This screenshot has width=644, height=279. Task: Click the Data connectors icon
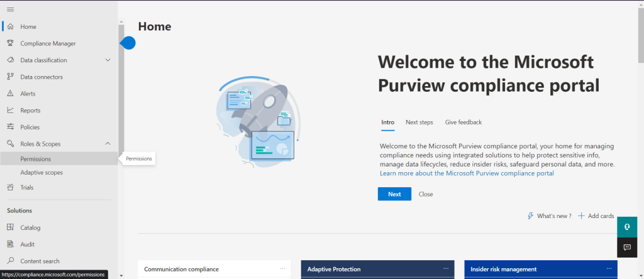coord(11,77)
